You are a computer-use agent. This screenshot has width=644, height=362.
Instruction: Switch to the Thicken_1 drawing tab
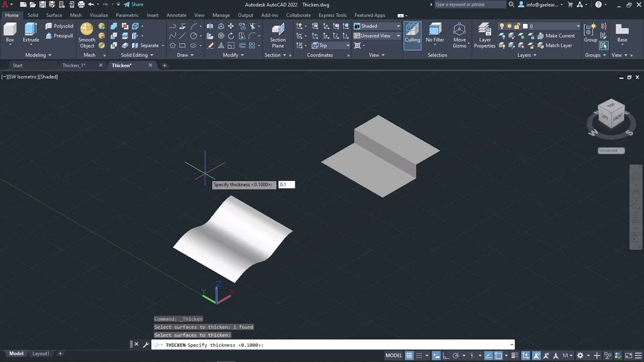coord(73,65)
